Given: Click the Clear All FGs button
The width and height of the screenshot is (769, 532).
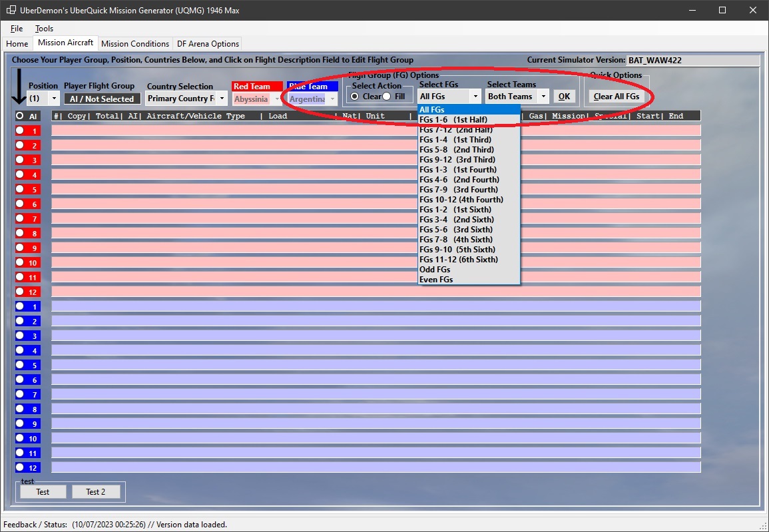Looking at the screenshot, I should (617, 97).
